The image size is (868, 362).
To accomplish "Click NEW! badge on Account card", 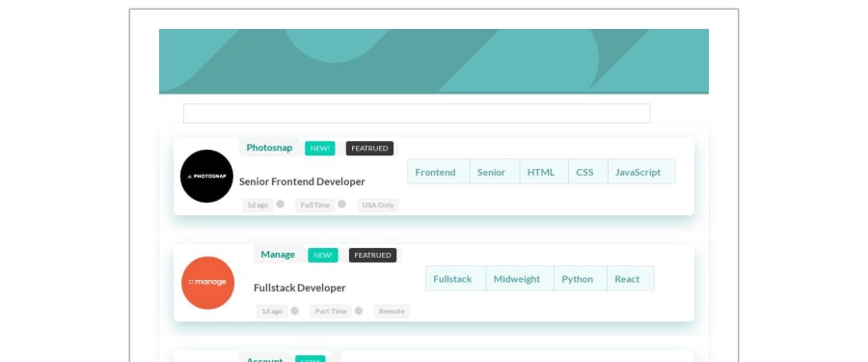I will click(310, 359).
